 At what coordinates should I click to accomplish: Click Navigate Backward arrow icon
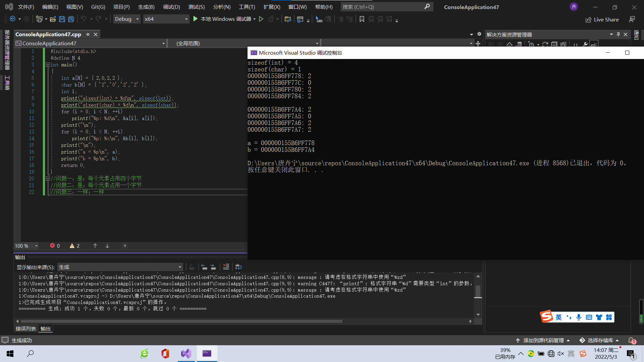click(12, 19)
